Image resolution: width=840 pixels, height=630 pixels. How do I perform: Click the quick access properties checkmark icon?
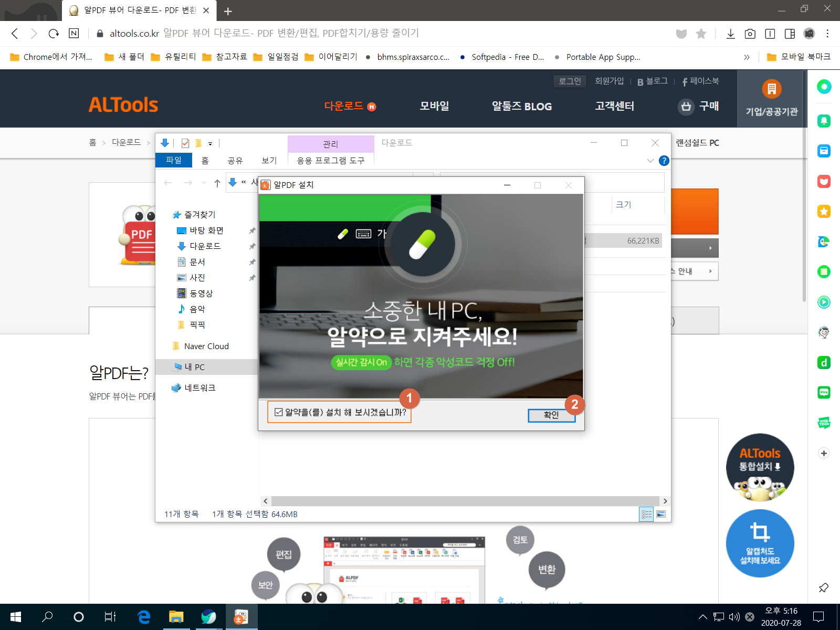coord(185,143)
